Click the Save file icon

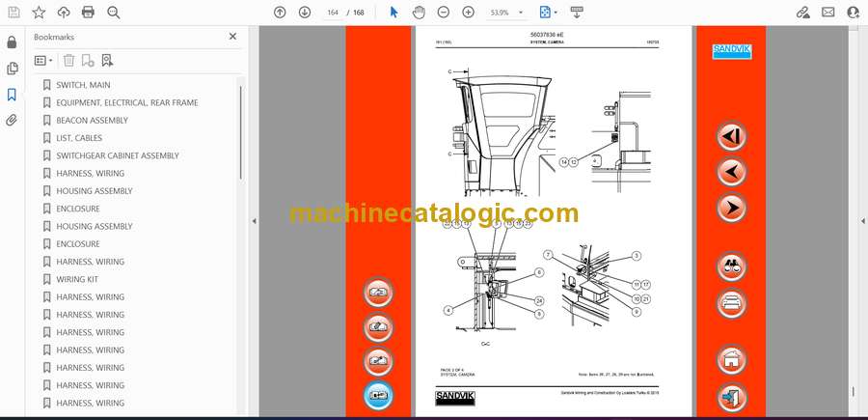[14, 13]
